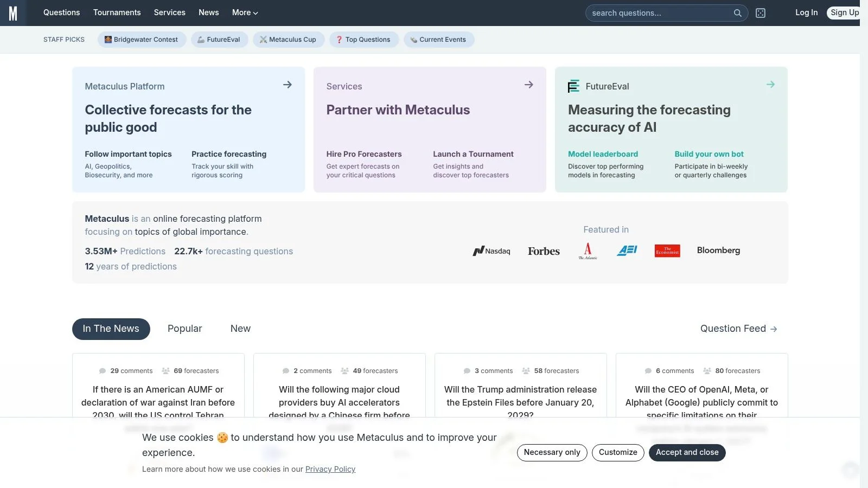Open the Top Questions staff pick

point(363,40)
